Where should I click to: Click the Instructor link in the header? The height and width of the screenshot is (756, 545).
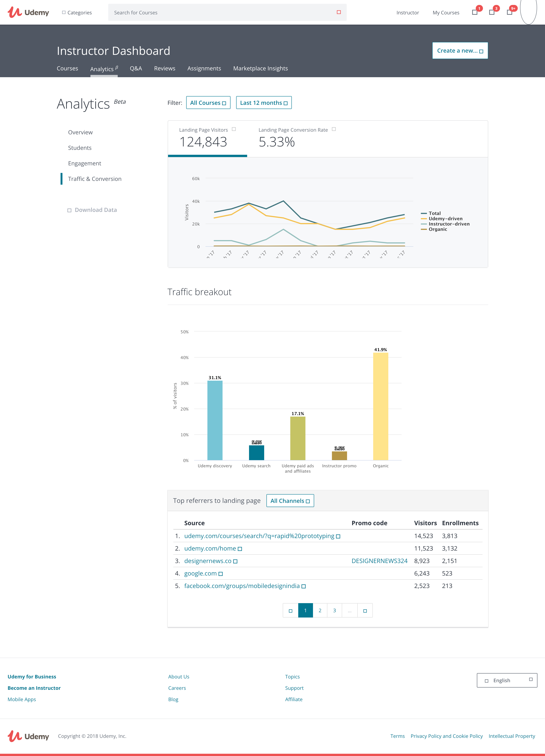[407, 13]
